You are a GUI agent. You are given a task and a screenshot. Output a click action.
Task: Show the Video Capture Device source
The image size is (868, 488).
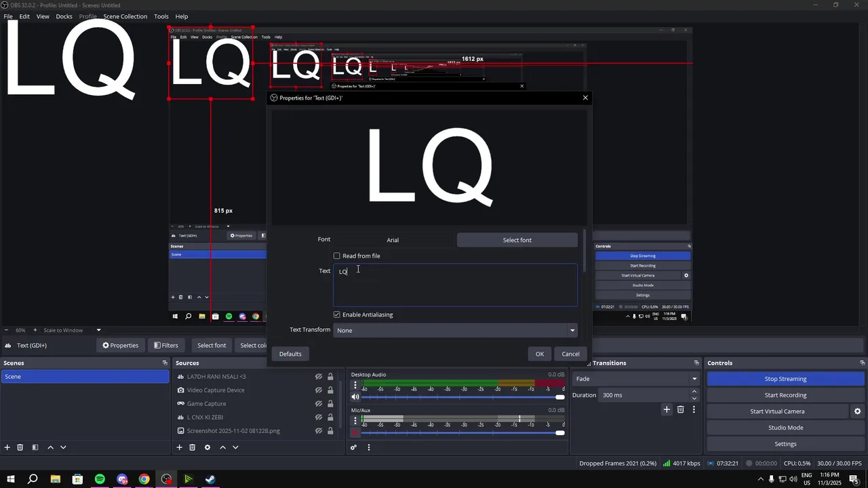(318, 390)
